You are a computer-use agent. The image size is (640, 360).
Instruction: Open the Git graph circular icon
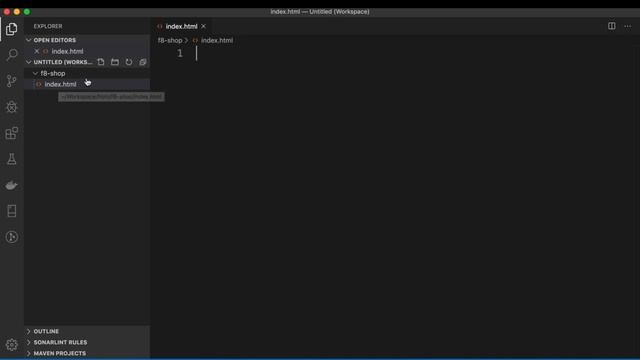point(11,237)
